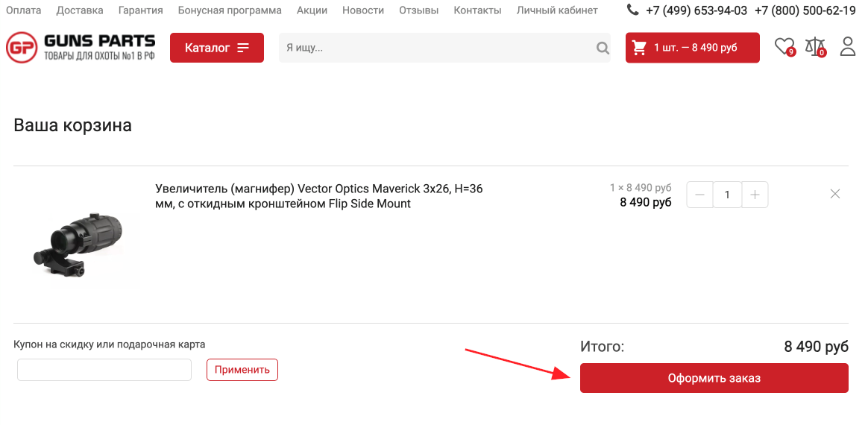
Task: Click the Применить coupon button
Action: pos(242,370)
